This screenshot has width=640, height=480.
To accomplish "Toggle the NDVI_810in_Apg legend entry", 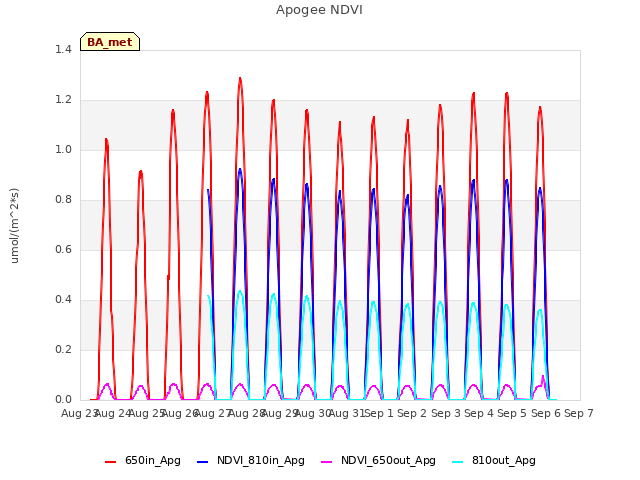I will point(251,460).
